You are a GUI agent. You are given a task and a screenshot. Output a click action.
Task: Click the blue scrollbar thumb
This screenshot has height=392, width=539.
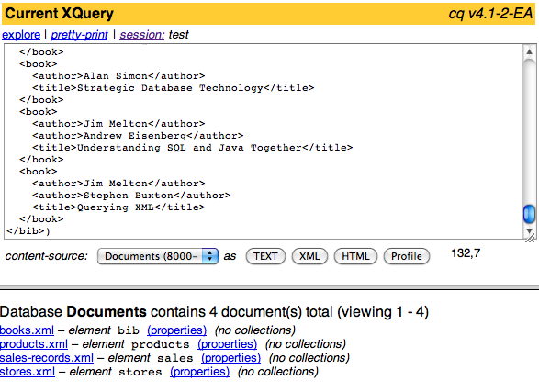[529, 214]
